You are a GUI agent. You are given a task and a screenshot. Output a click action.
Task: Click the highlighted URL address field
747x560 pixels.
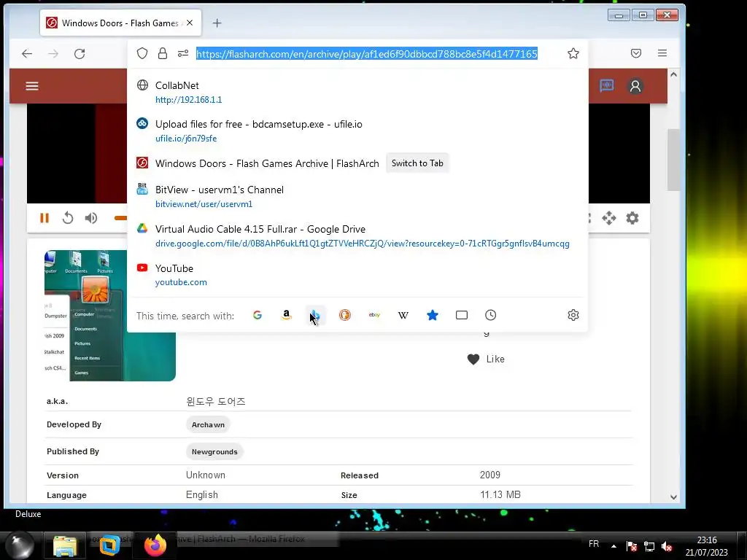(367, 54)
